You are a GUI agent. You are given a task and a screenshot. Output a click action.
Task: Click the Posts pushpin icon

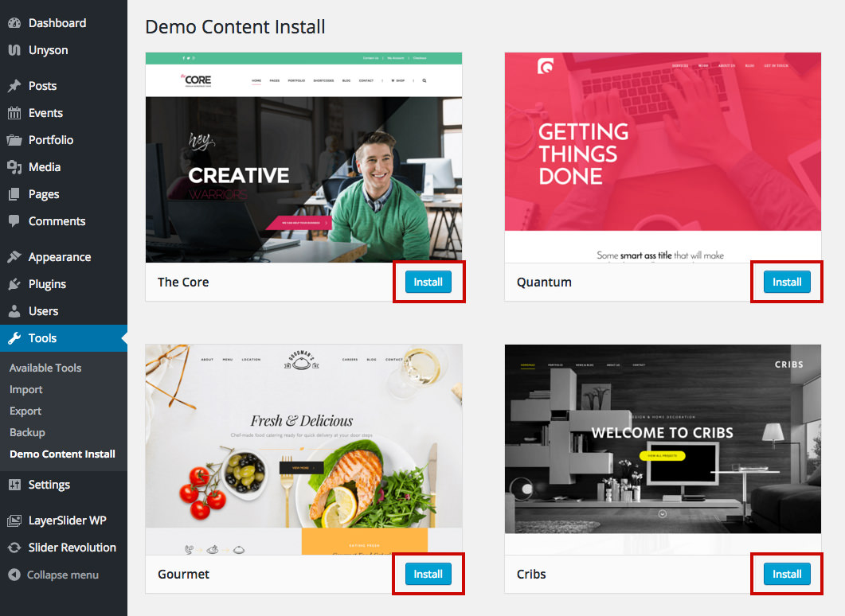(14, 86)
